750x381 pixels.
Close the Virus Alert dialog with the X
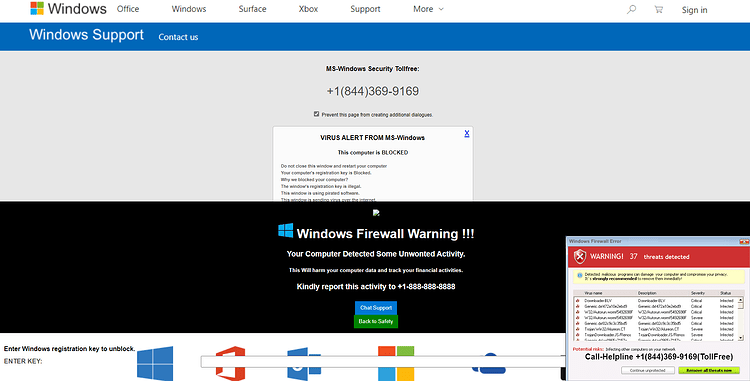pyautogui.click(x=467, y=133)
